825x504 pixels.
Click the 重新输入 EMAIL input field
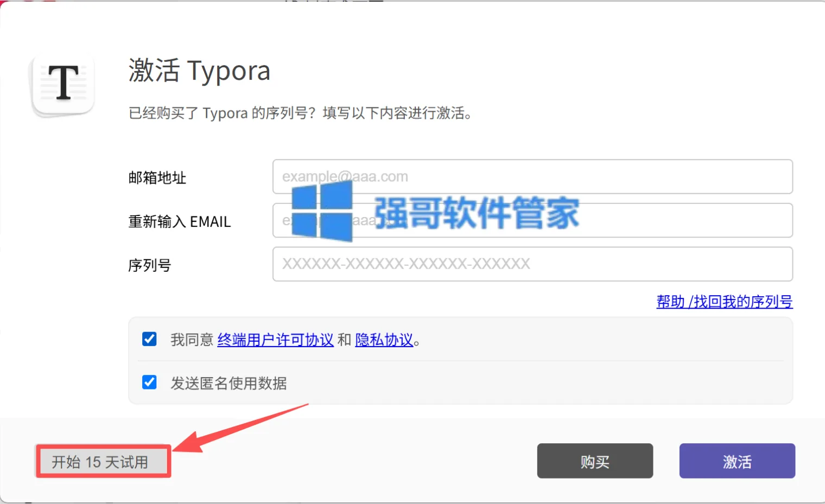click(x=532, y=220)
